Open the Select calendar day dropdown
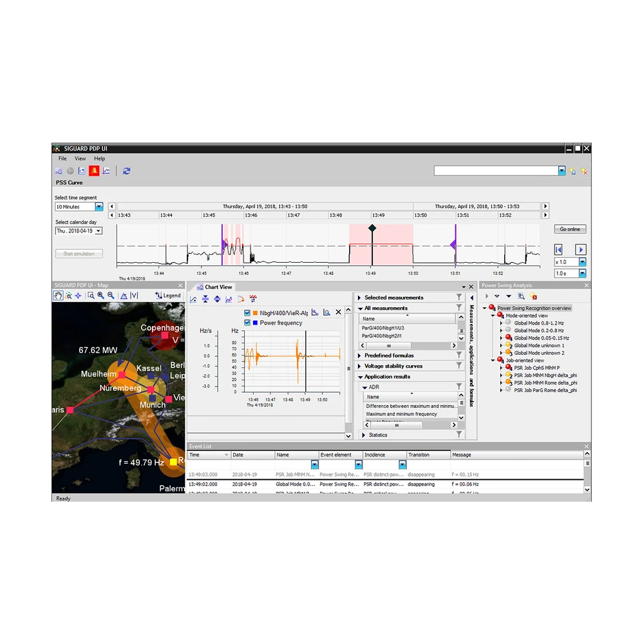Viewport: 644px width, 644px height. (98, 231)
